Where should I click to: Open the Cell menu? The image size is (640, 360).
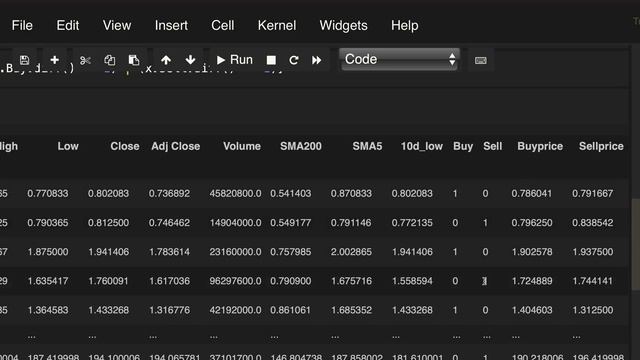(x=223, y=25)
